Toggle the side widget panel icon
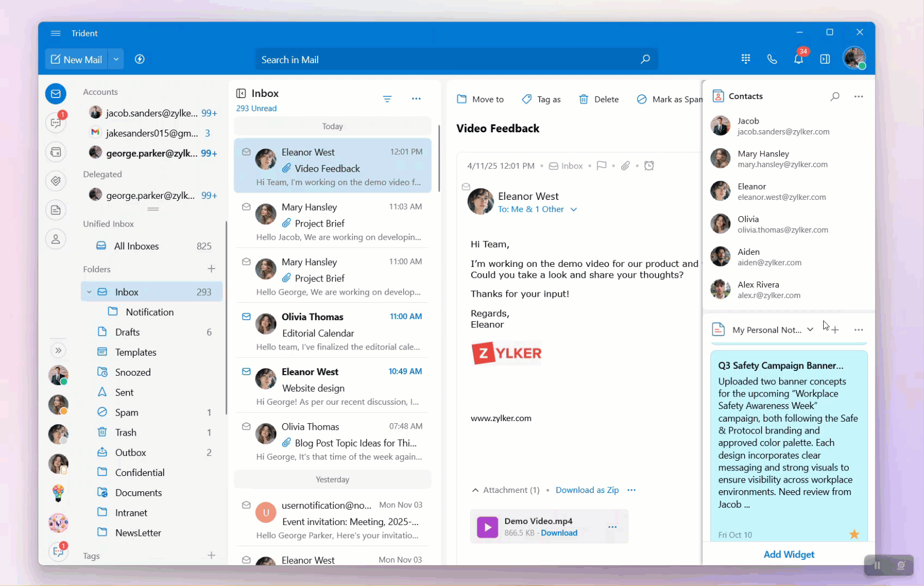 point(825,59)
